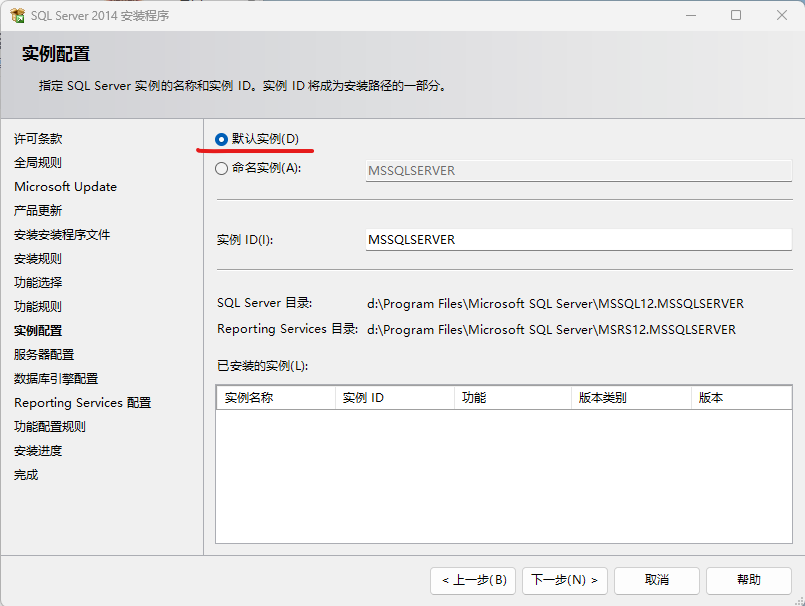
Task: Click the MSSQL12.MSSQLSERVER directory path text
Action: [555, 304]
